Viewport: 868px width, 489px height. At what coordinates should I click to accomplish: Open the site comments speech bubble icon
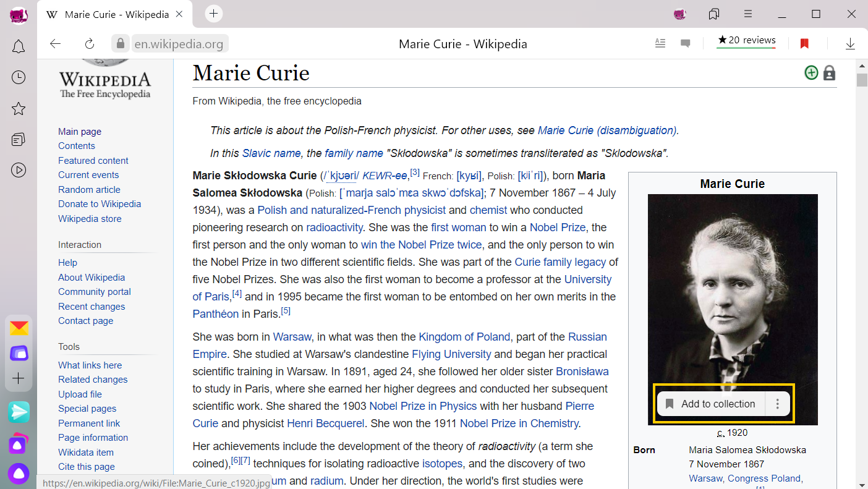tap(685, 43)
